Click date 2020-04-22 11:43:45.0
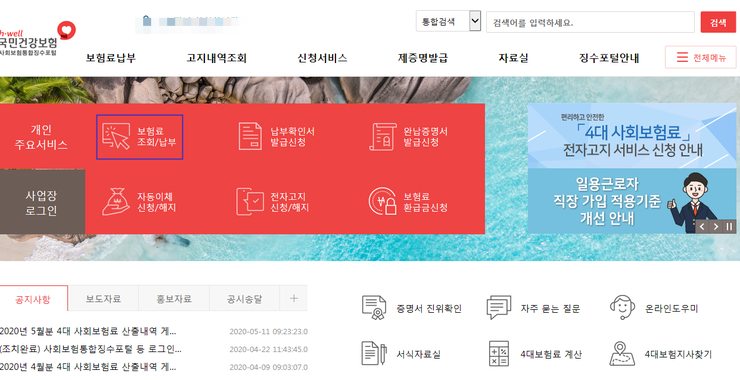This screenshot has height=380, width=740. (269, 349)
